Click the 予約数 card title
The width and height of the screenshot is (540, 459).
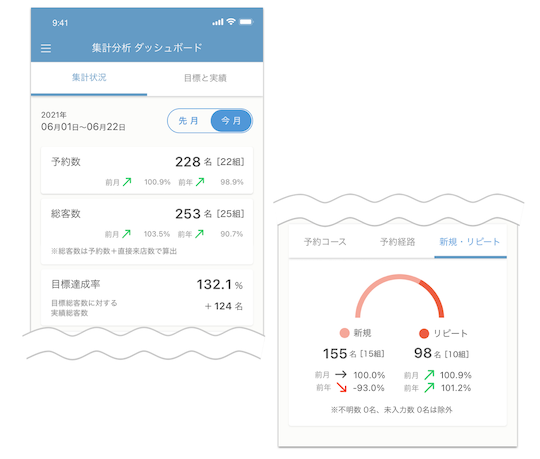tap(66, 162)
